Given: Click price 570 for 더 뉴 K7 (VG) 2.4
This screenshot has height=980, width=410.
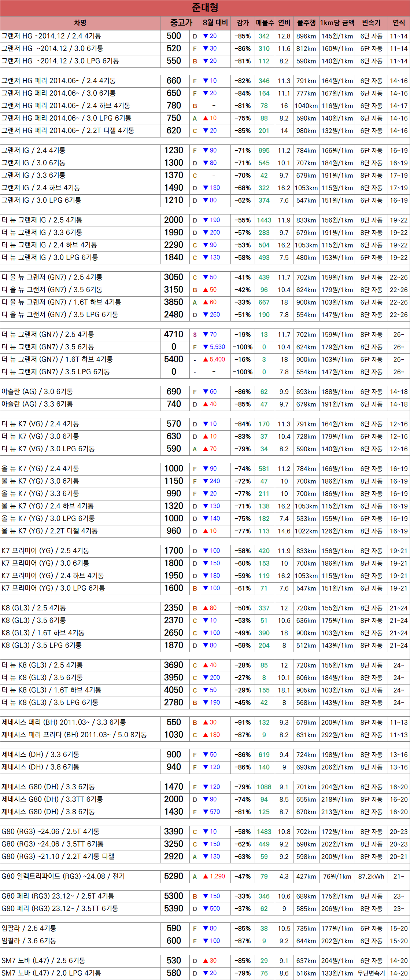Looking at the screenshot, I should (174, 424).
